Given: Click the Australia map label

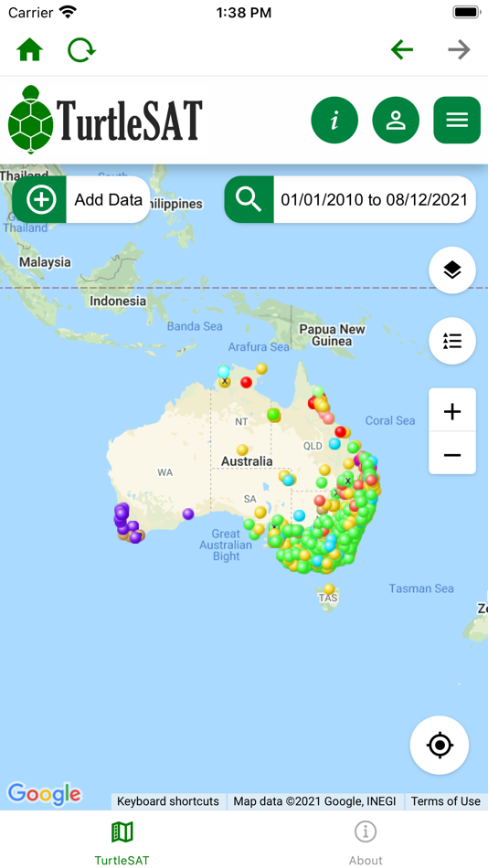Looking at the screenshot, I should tap(247, 461).
